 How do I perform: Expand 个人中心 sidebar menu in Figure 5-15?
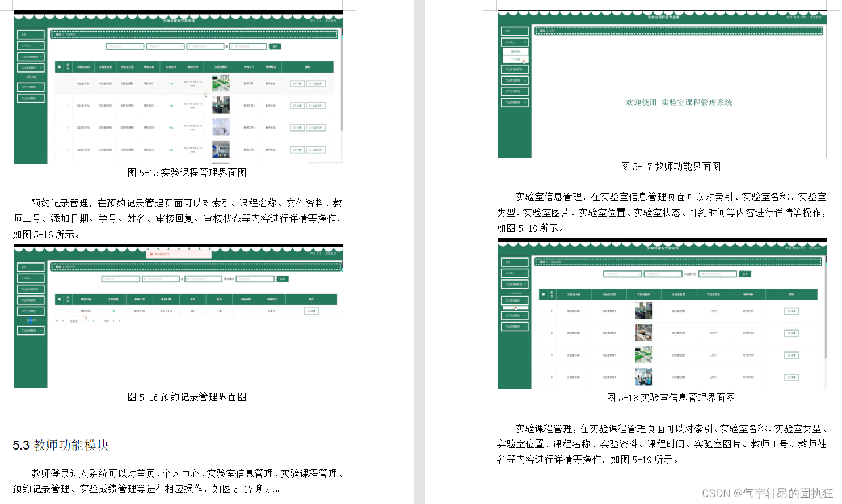31,45
